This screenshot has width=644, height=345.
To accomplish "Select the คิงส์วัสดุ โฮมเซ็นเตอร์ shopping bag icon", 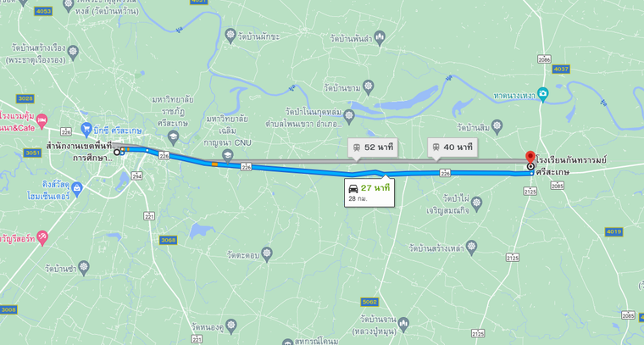I will pos(76,188).
